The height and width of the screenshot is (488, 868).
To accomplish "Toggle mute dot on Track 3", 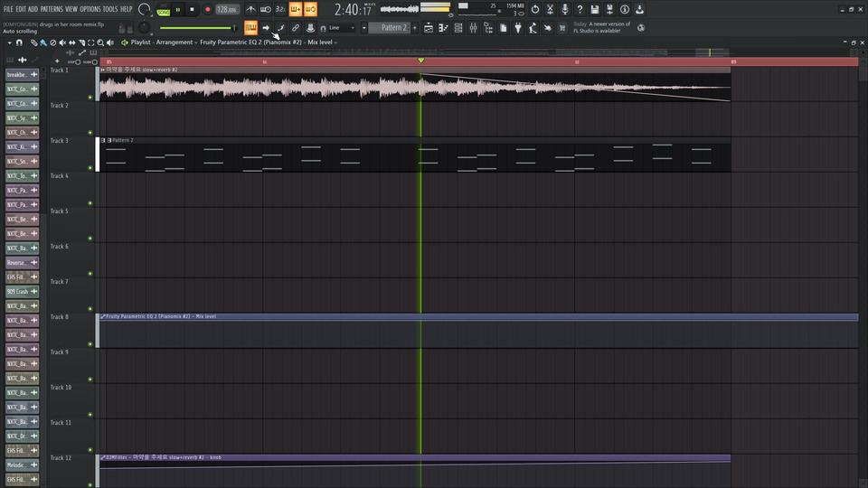I will pyautogui.click(x=90, y=168).
